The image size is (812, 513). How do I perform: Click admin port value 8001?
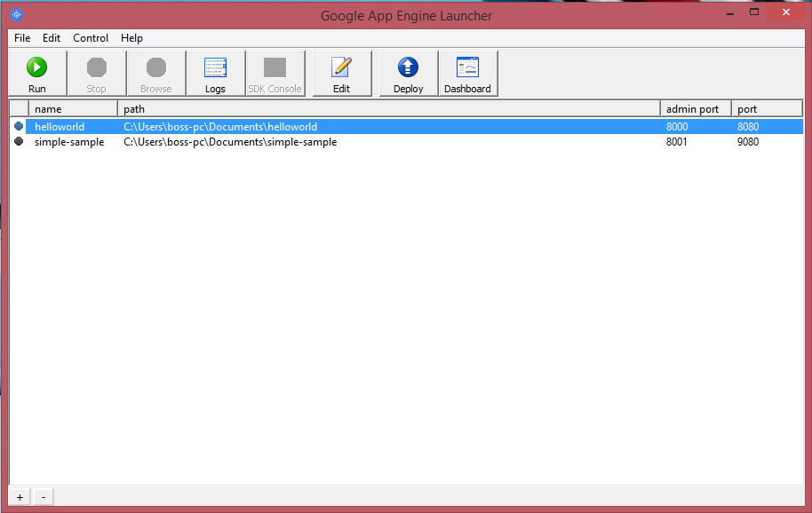(676, 142)
